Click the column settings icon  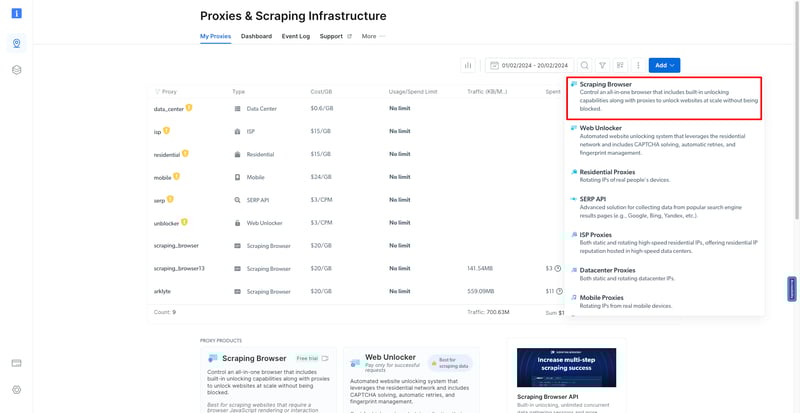click(x=620, y=65)
